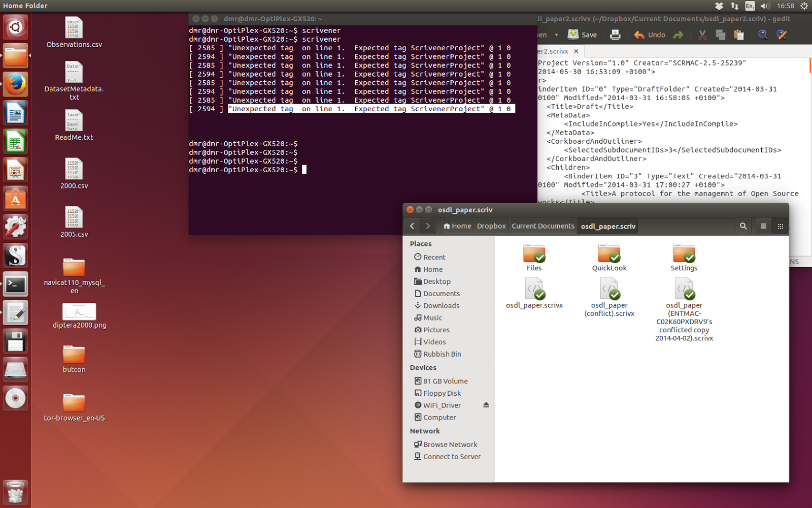Open gedit's Find magnifier tool
The width and height of the screenshot is (812, 508).
coord(763,35)
